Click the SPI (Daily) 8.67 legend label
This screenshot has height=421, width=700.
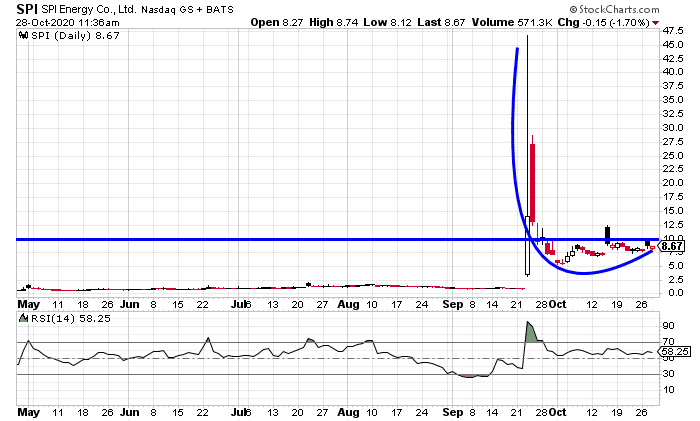pos(75,36)
